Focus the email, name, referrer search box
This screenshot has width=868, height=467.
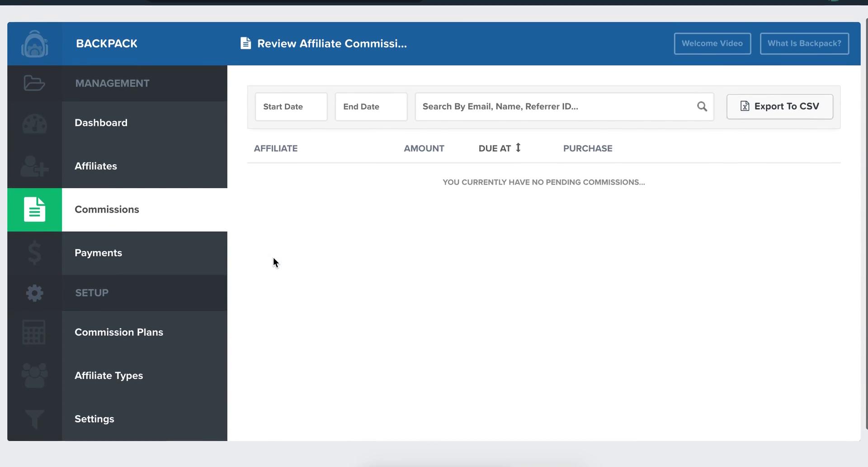(x=565, y=107)
